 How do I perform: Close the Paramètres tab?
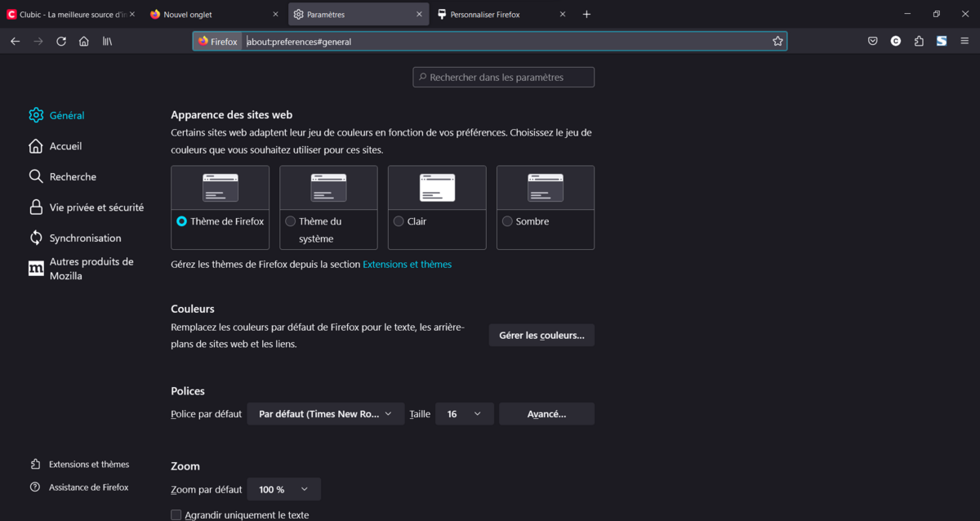[x=419, y=14]
